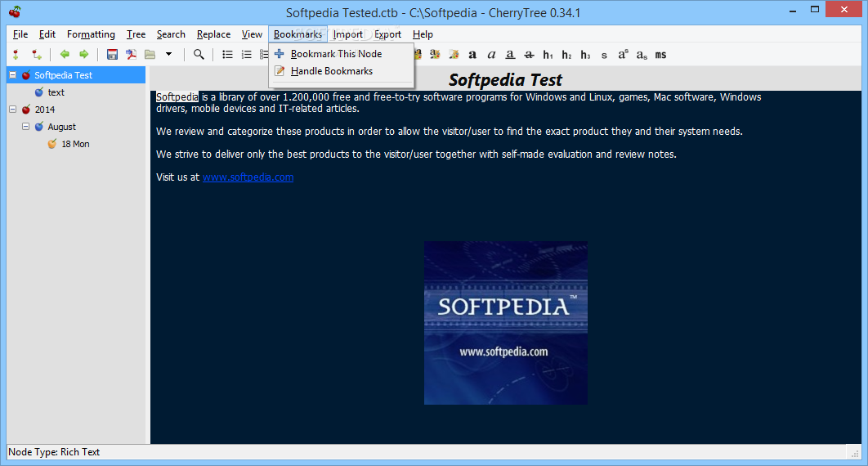Toggle strikethrough with the struck 'a' icon
This screenshot has height=466, width=868.
(529, 55)
